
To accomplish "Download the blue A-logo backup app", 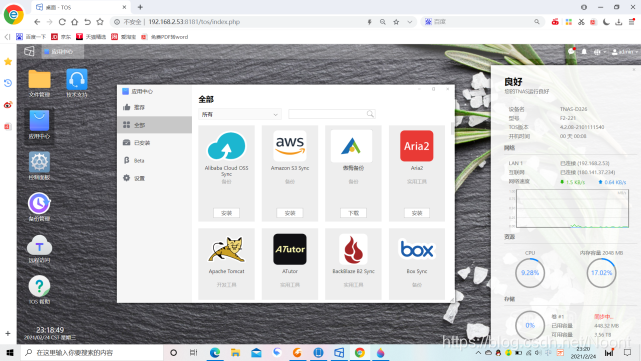I will (353, 213).
